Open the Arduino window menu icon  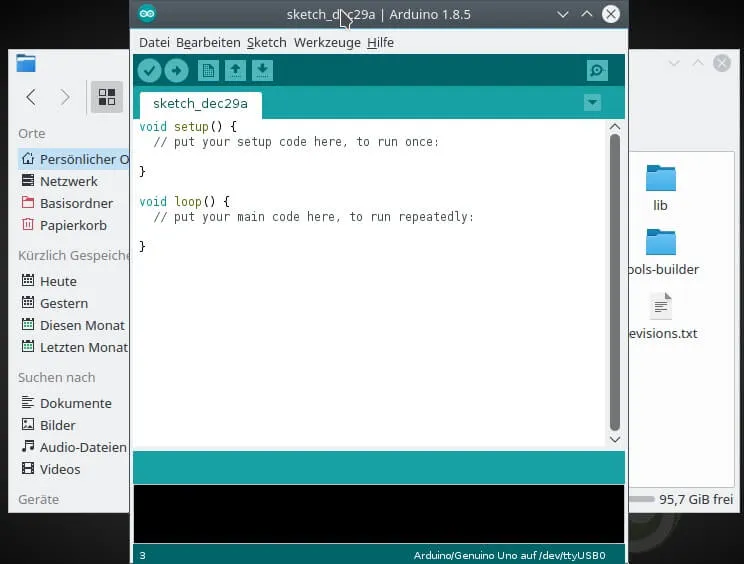click(x=148, y=14)
